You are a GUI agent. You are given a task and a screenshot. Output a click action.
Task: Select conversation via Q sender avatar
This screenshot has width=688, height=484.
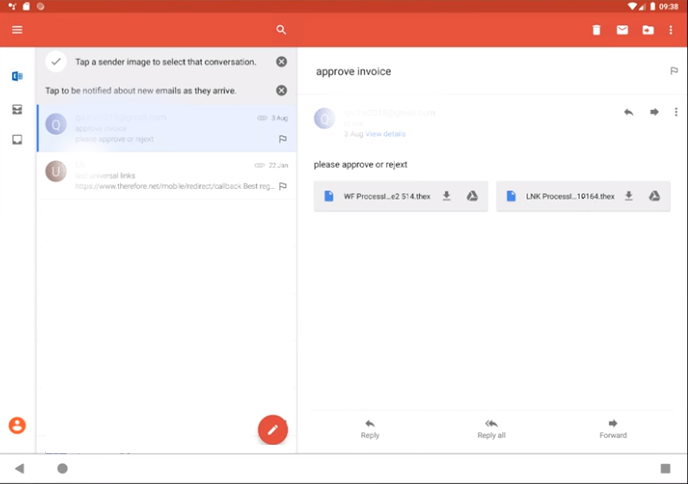point(56,124)
